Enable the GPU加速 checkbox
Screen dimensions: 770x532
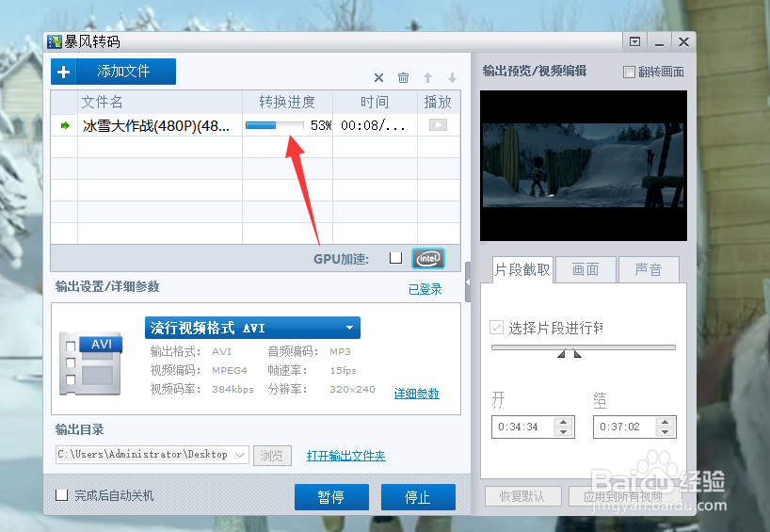[x=395, y=258]
